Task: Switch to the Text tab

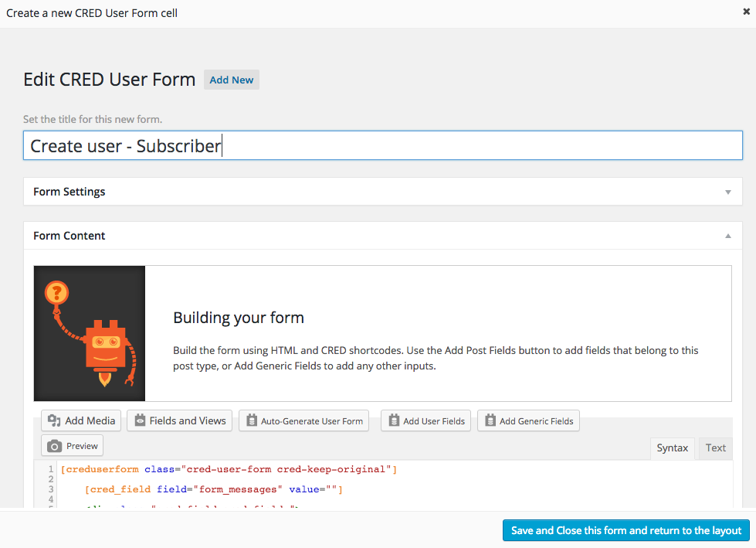Action: click(x=716, y=448)
